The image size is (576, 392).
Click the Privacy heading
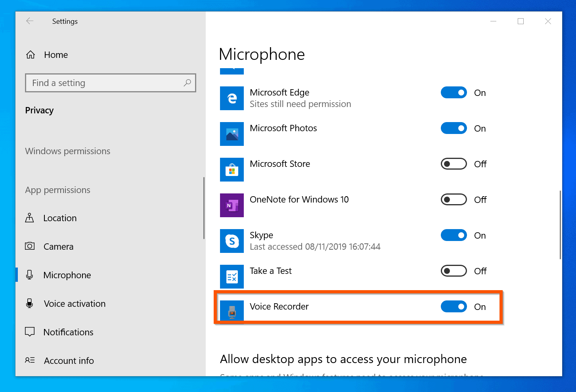(39, 110)
